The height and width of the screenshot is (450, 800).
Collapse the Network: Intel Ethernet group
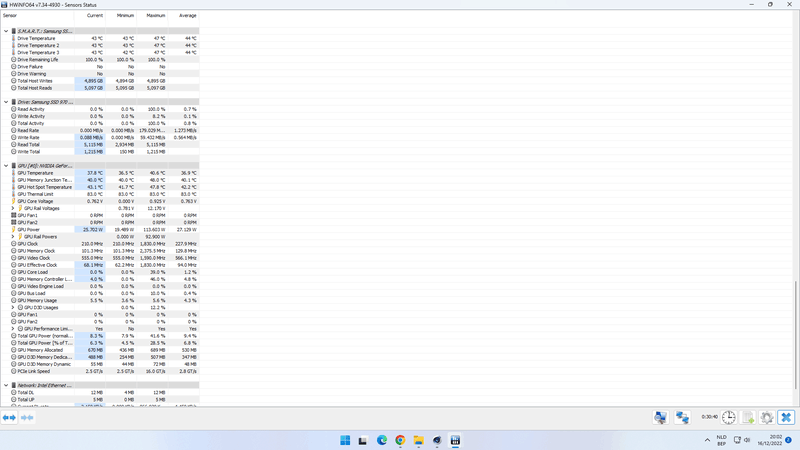6,385
